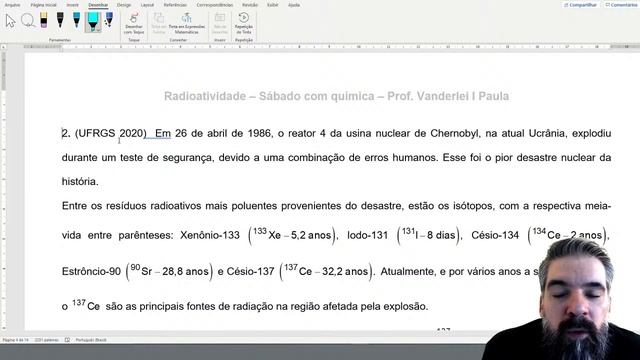
Task: Click the header text 'Radioatividade – Sábado com química'
Action: click(x=269, y=96)
